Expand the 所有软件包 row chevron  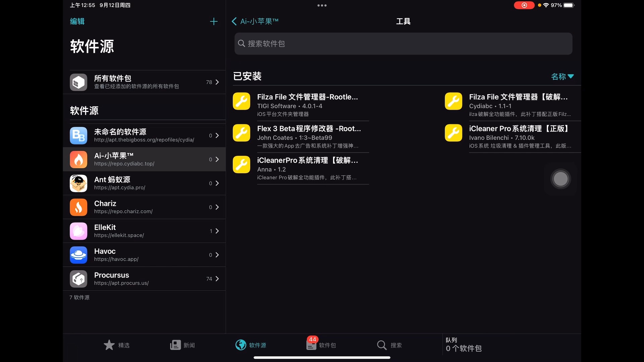click(217, 82)
